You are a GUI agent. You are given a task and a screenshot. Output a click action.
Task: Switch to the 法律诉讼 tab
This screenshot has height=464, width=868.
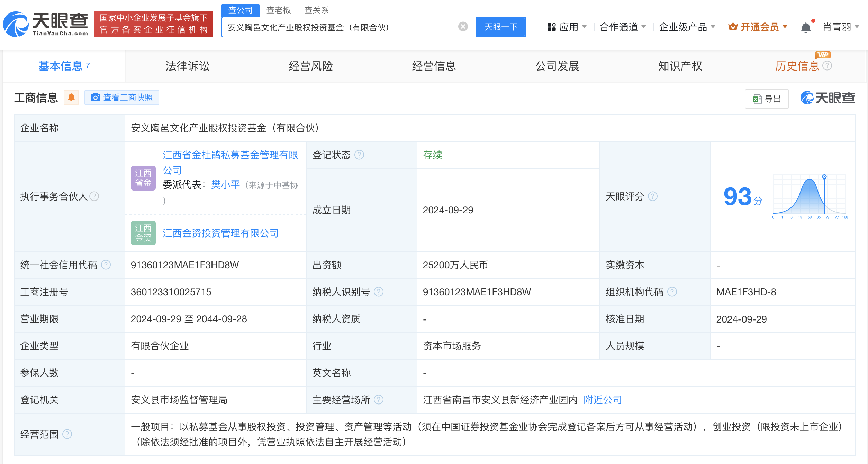coord(187,66)
